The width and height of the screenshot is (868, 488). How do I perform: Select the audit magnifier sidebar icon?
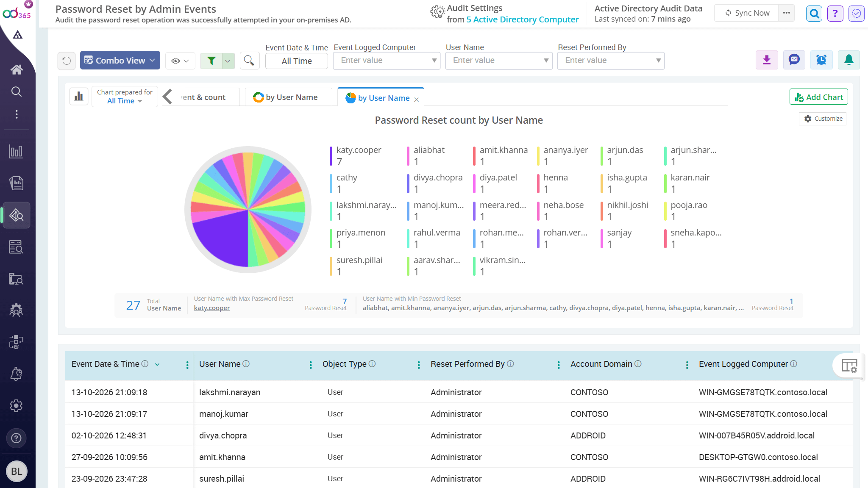point(17,215)
